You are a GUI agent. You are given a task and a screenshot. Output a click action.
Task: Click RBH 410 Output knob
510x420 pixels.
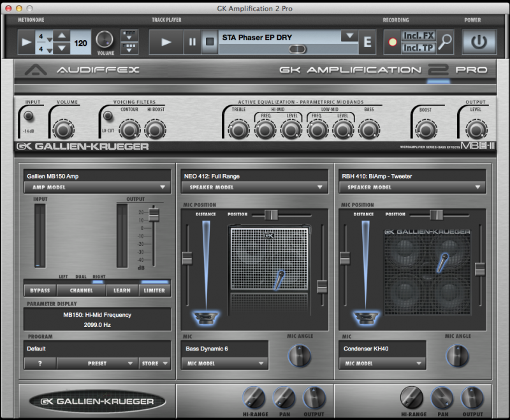pos(472,397)
